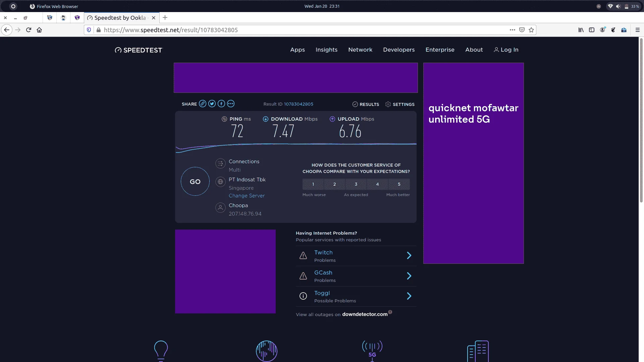Open result ID 10783042805 link

[x=299, y=104]
